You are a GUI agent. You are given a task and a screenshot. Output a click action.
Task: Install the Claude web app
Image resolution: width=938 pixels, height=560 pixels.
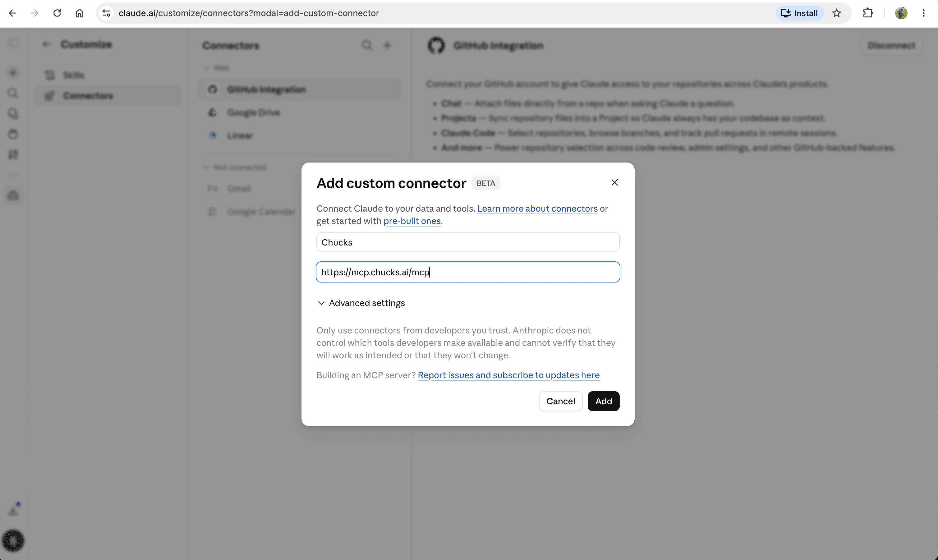point(799,13)
